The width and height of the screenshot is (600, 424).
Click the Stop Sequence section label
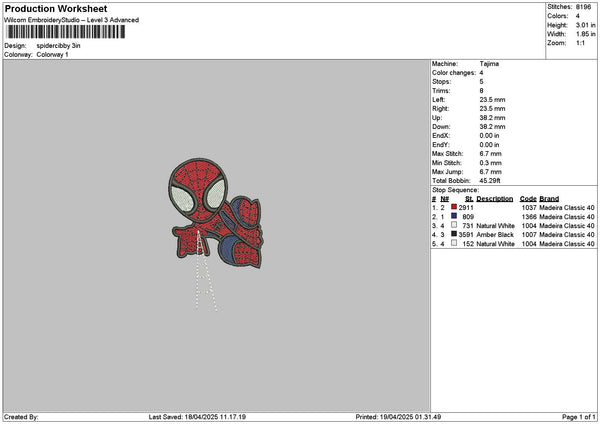455,189
